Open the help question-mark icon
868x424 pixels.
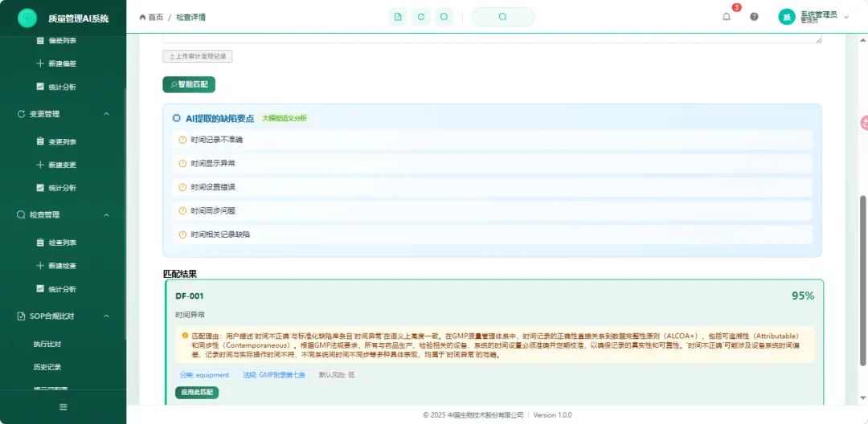pos(754,17)
